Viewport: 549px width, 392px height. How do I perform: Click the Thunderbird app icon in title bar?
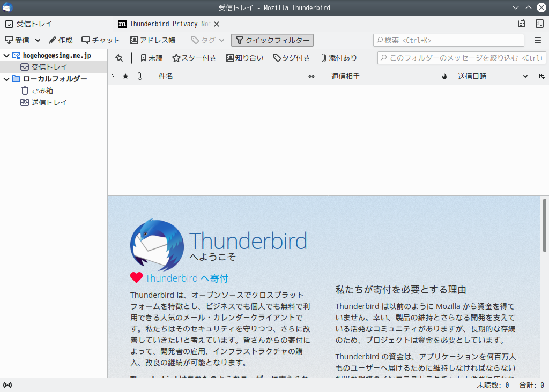[x=8, y=7]
